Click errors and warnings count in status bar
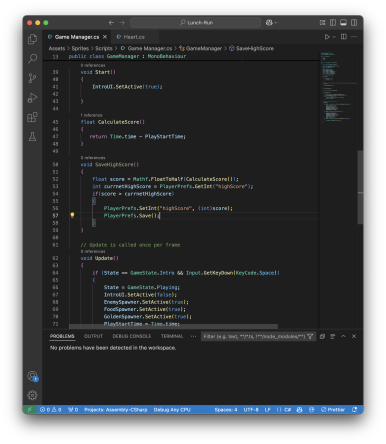 click(x=50, y=410)
